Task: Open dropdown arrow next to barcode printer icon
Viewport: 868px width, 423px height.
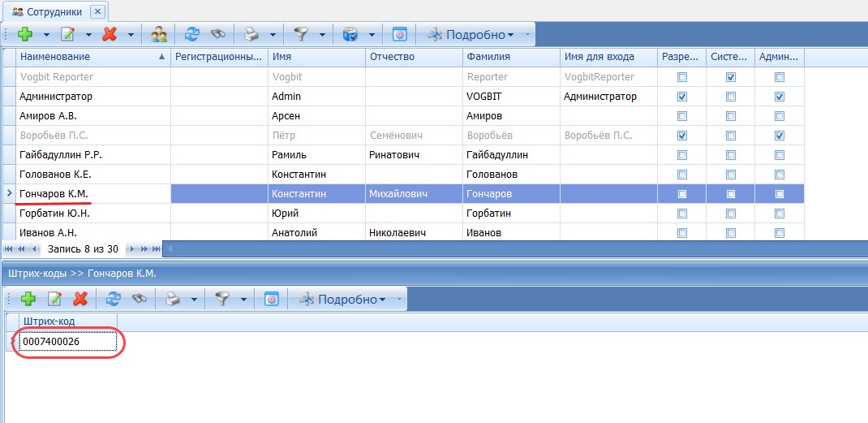Action: point(195,300)
